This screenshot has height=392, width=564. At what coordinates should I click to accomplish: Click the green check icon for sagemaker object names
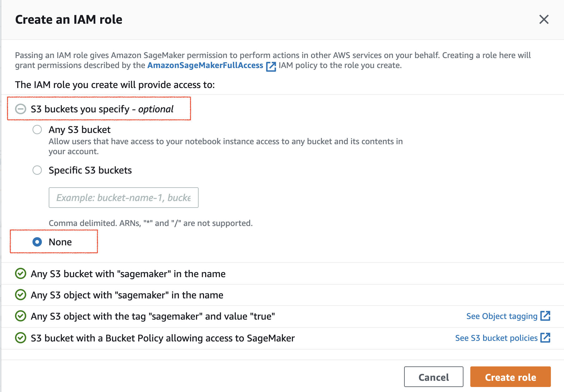coord(20,295)
